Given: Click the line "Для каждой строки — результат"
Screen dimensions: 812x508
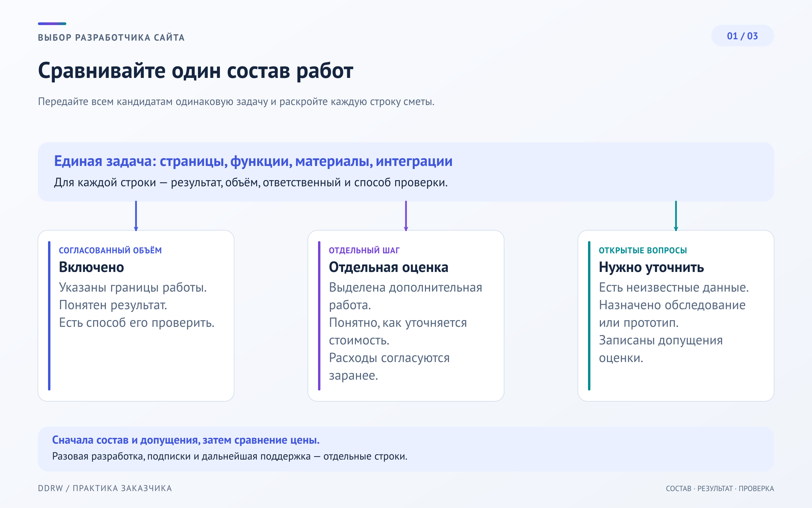Looking at the screenshot, I should coord(251,183).
